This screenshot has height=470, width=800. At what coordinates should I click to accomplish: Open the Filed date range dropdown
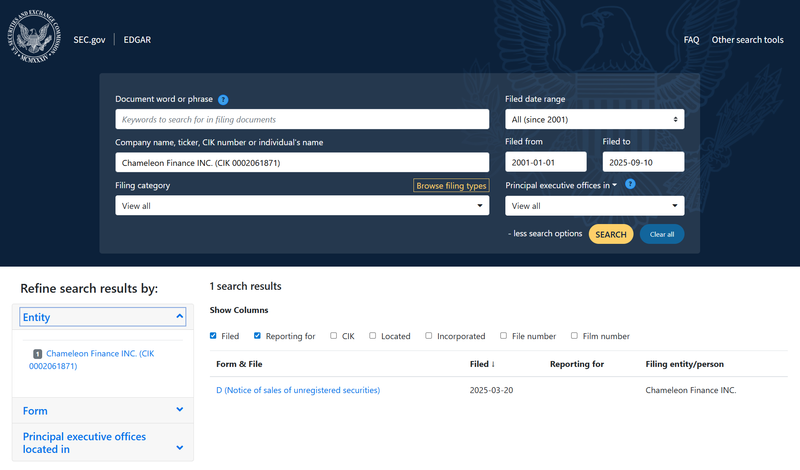pos(595,119)
